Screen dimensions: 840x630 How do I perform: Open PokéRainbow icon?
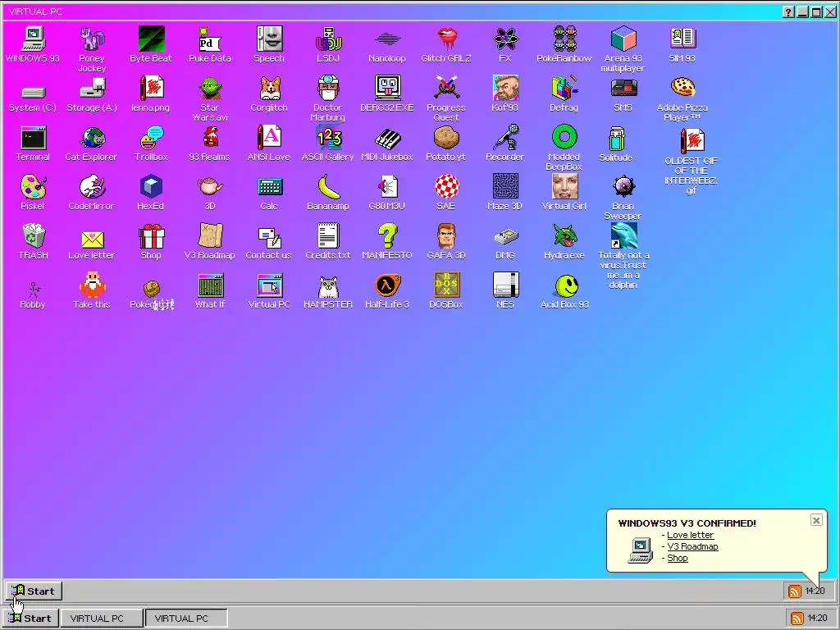(564, 39)
